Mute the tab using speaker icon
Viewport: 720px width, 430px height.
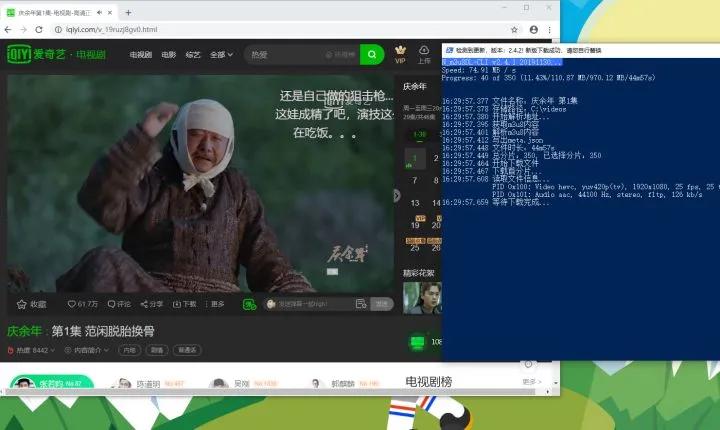[x=99, y=13]
